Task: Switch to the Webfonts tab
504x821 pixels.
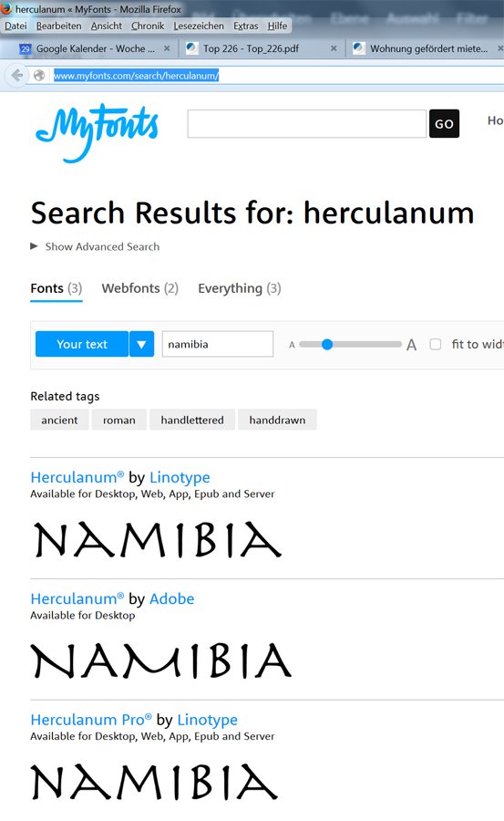Action: click(x=139, y=288)
